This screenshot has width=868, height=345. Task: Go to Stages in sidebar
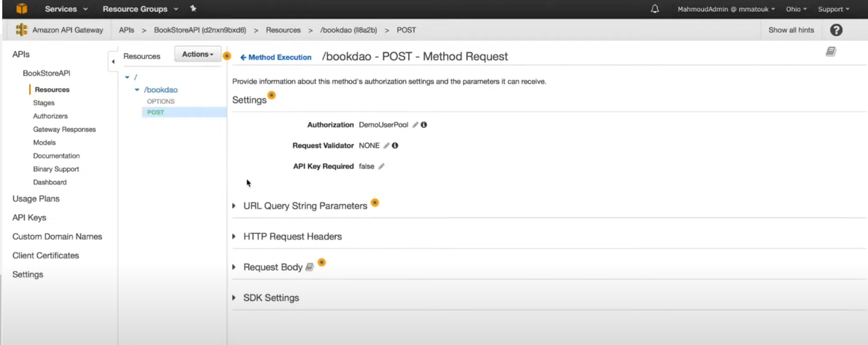click(x=44, y=103)
